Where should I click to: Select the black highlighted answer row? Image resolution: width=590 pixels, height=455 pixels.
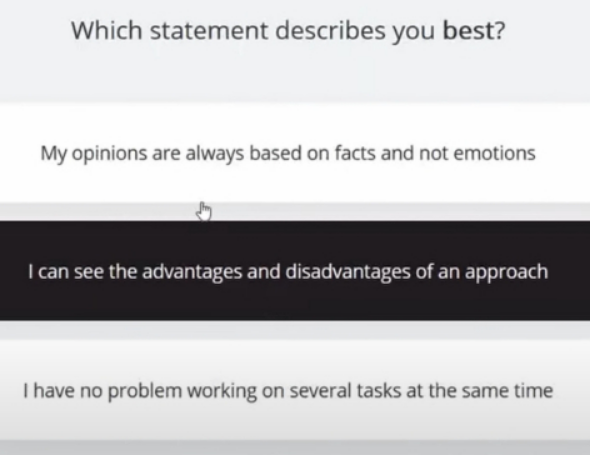295,271
